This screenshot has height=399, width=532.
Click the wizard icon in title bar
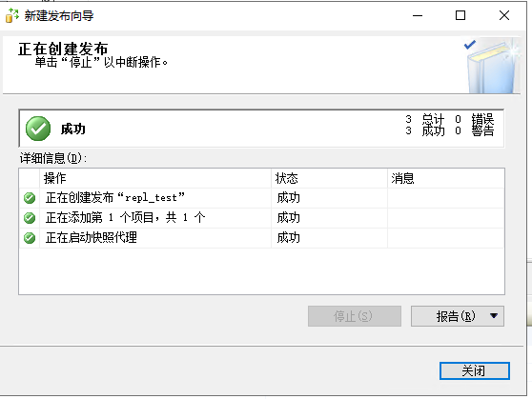(12, 15)
